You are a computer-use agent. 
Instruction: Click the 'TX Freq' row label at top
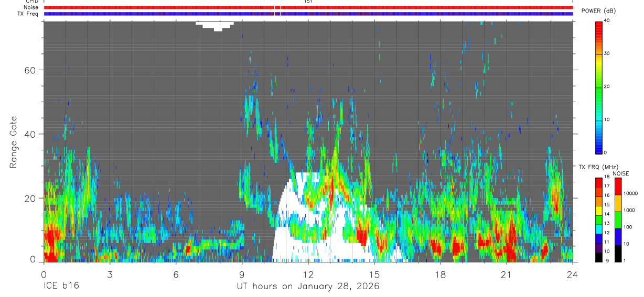click(28, 14)
